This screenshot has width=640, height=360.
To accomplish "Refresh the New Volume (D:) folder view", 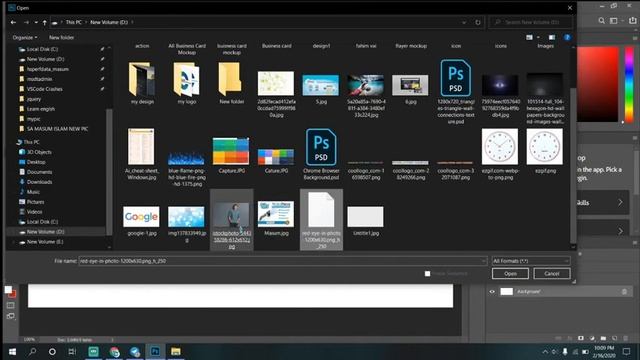I will [478, 22].
